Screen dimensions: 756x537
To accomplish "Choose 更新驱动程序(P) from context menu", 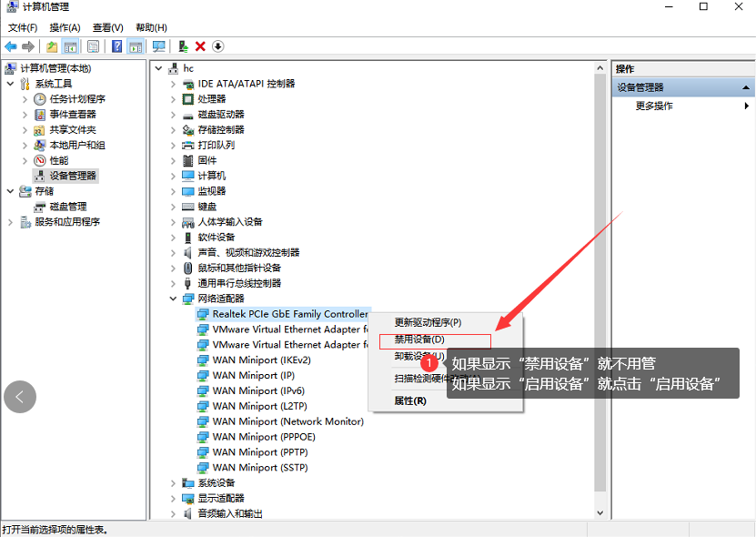I will coord(428,322).
